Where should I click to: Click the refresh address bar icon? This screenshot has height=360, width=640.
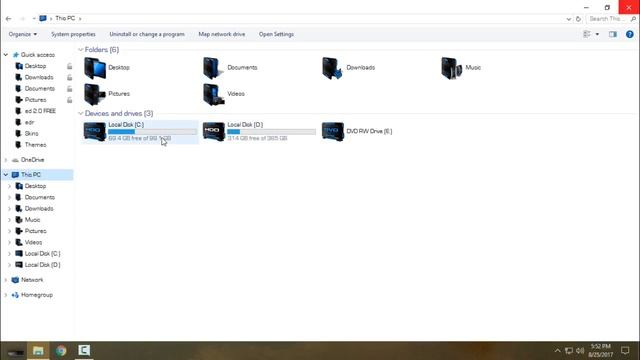(x=578, y=19)
